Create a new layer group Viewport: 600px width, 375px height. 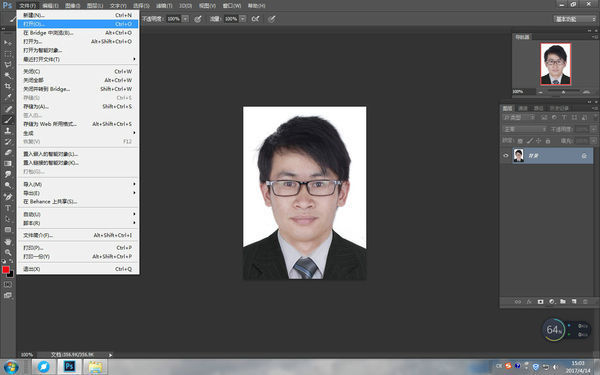[563, 302]
